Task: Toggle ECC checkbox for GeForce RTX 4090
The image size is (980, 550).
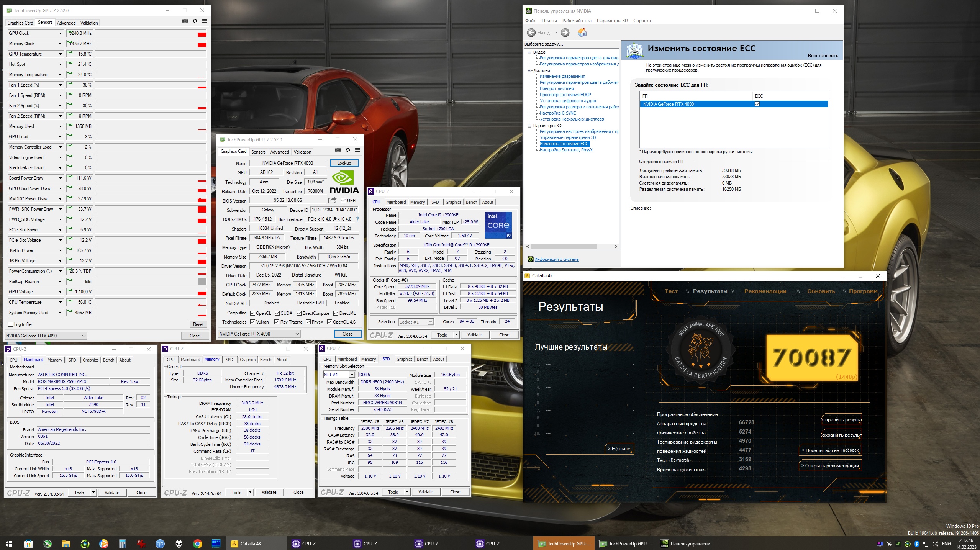Action: tap(757, 104)
